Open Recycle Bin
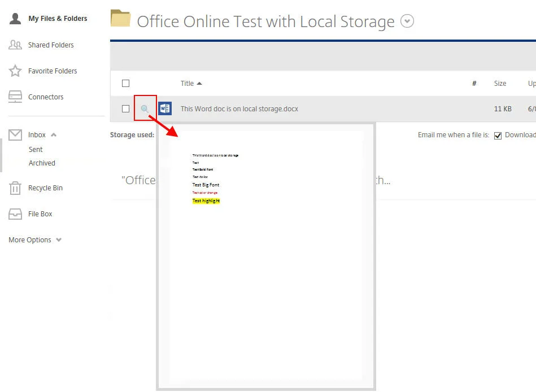This screenshot has width=536, height=392. click(45, 188)
